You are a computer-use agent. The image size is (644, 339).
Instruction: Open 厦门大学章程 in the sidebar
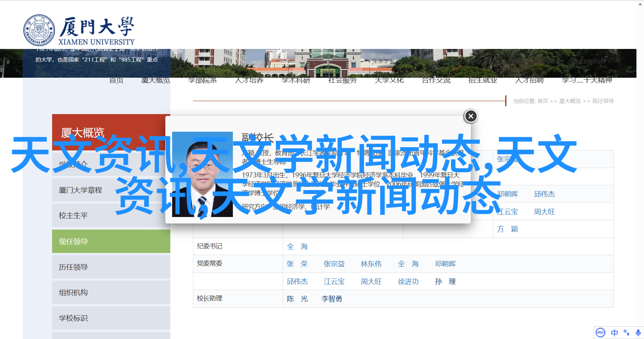click(111, 190)
